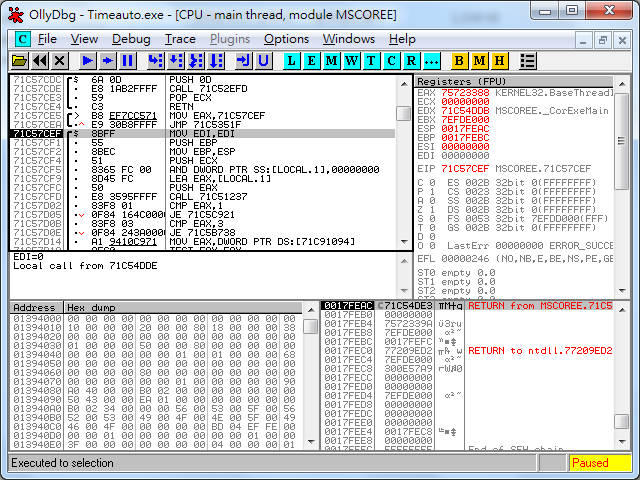Click the list options toolbar icon
Viewport: 640px width, 480px height.
point(527,61)
